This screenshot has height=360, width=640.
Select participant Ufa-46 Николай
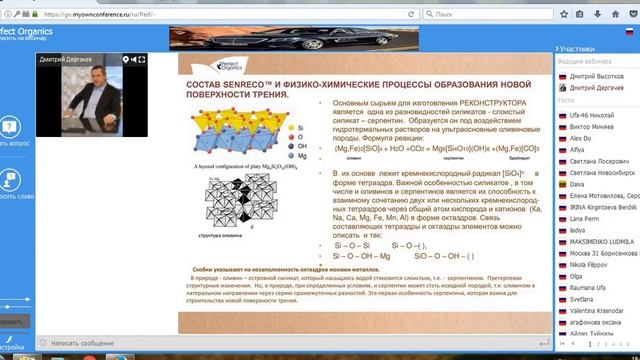click(592, 115)
